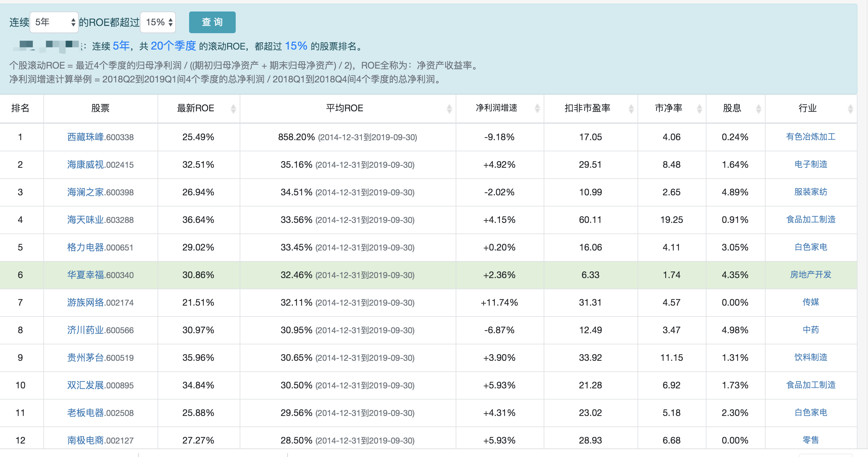Viewport: 868px width, 457px height.
Task: Open stock 双汇发展.000895
Action: [x=100, y=385]
